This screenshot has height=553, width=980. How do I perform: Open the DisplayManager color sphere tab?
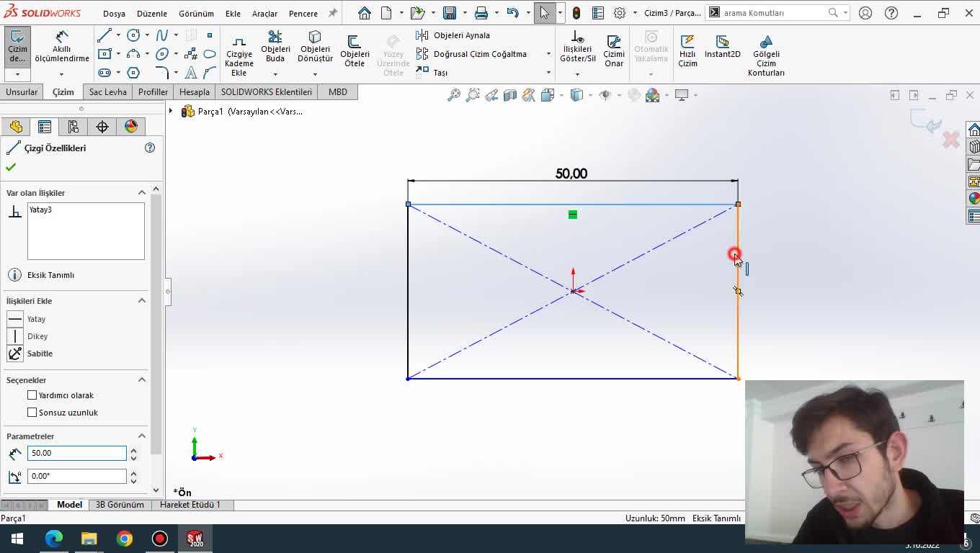point(131,127)
